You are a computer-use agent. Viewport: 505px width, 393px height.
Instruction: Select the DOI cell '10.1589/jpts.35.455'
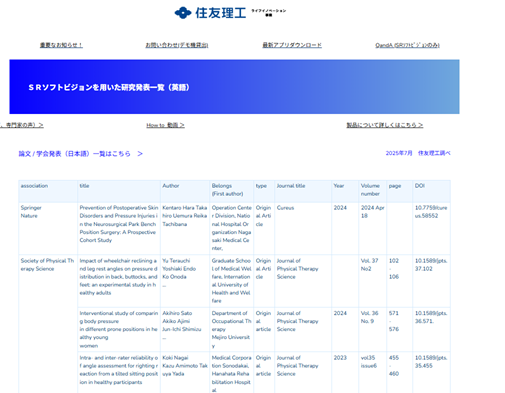[x=432, y=372]
